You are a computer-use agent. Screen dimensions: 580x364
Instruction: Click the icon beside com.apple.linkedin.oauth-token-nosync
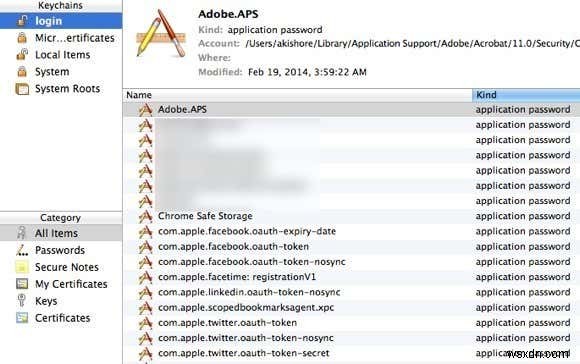click(x=145, y=292)
